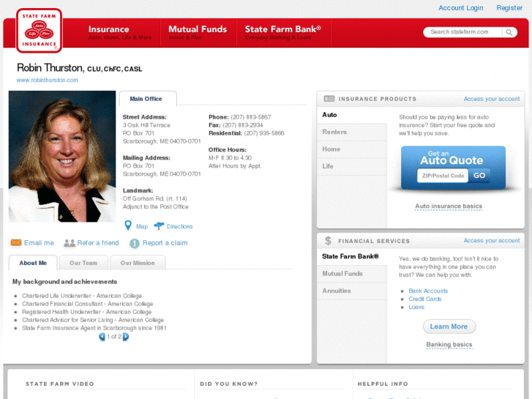Open the Credit Cards link
Viewport: 532px width, 399px height.
click(425, 299)
